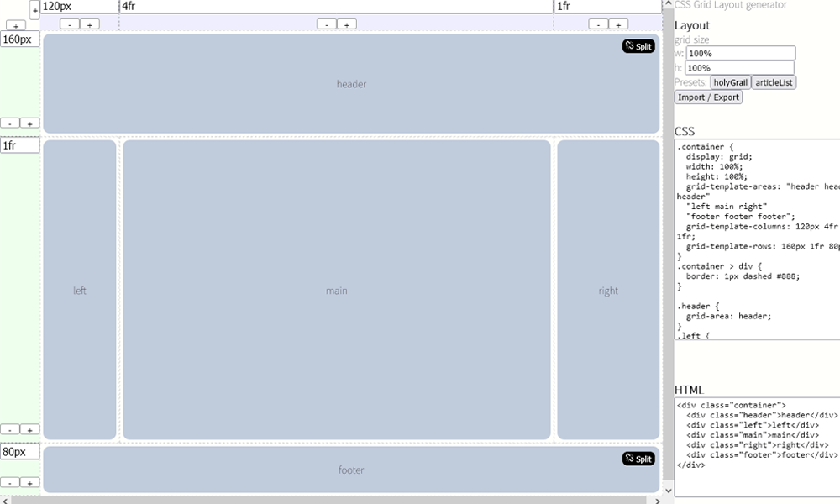Click the minus icon above the 4fr column
Viewport: 840px width, 504px height.
[328, 24]
